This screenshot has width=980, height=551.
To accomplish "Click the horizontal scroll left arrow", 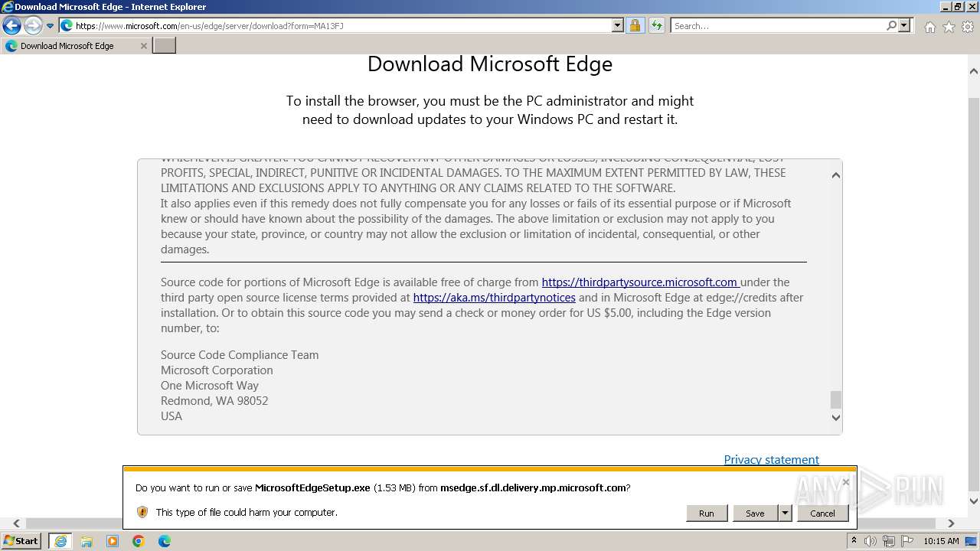I will click(x=16, y=523).
